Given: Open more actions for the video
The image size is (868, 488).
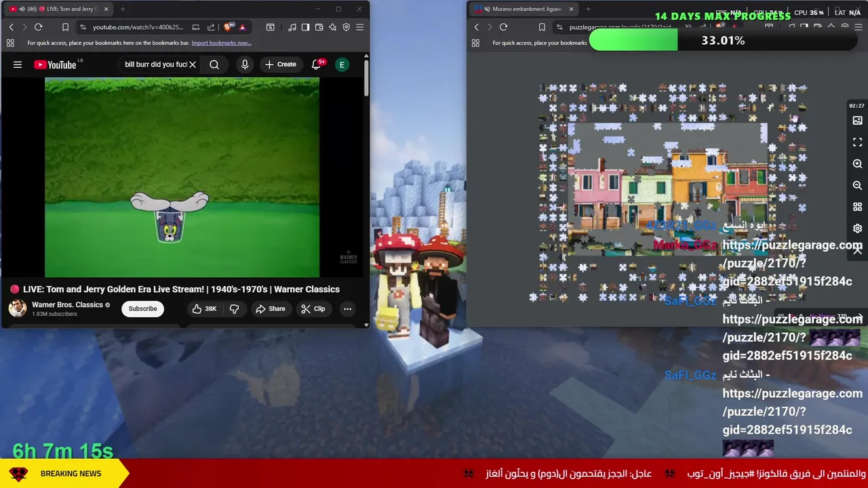Looking at the screenshot, I should click(x=347, y=308).
